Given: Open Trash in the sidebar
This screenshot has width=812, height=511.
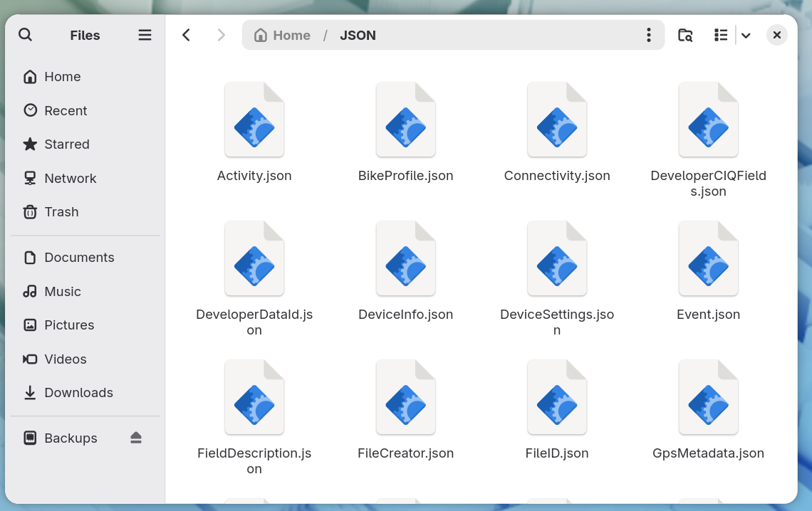Looking at the screenshot, I should coord(85,212).
